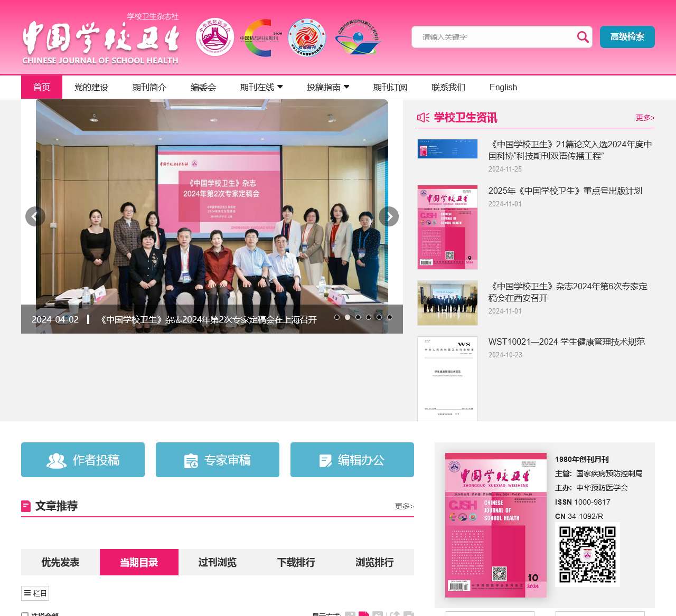Open the 编委会 menu item
Viewport: 676px width, 616px height.
203,87
